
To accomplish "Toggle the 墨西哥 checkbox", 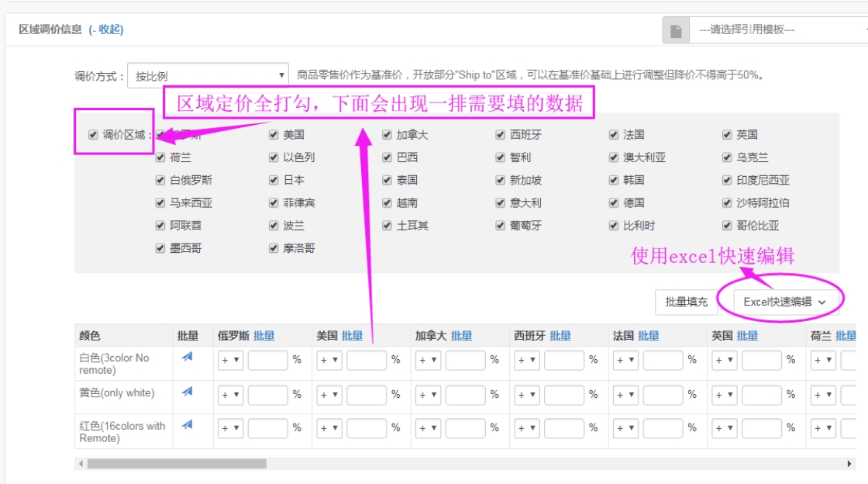I will (160, 248).
